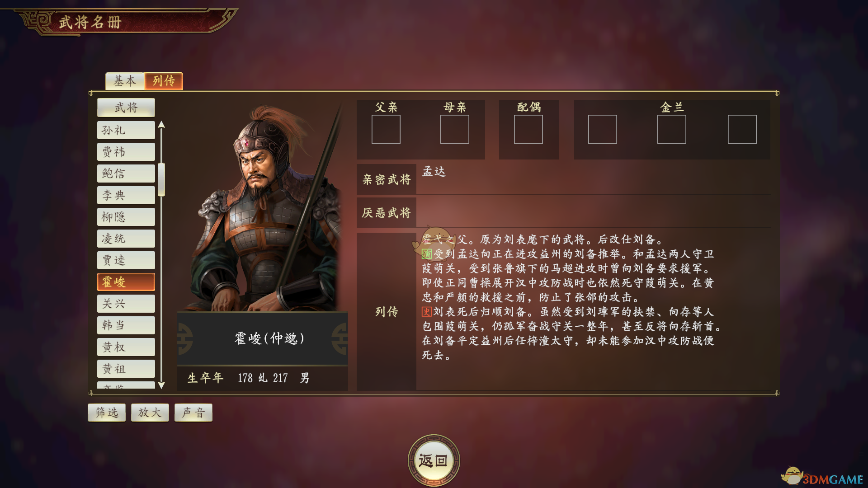Click the officer list scrollbar thumb
The width and height of the screenshot is (868, 488).
[161, 179]
